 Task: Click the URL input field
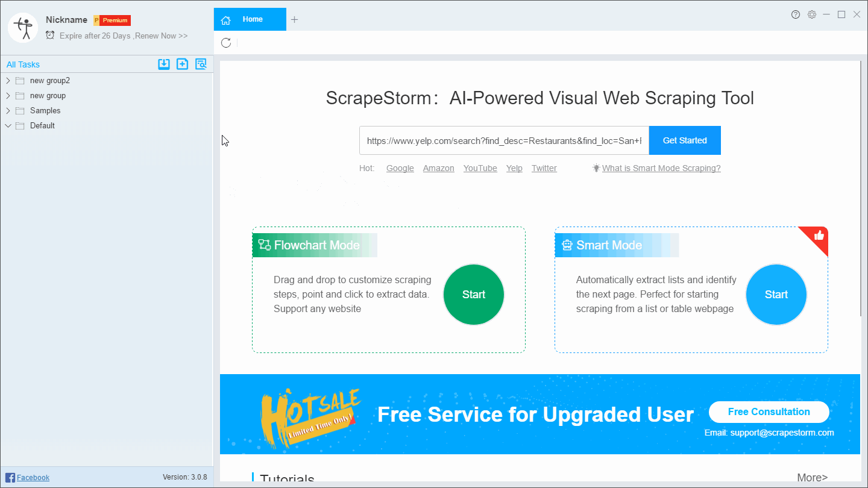pyautogui.click(x=504, y=140)
